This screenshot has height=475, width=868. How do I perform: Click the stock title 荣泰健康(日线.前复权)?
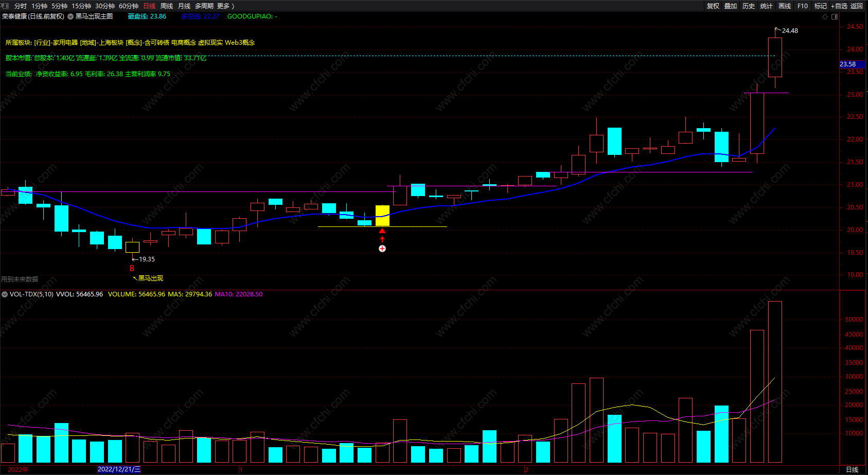33,16
